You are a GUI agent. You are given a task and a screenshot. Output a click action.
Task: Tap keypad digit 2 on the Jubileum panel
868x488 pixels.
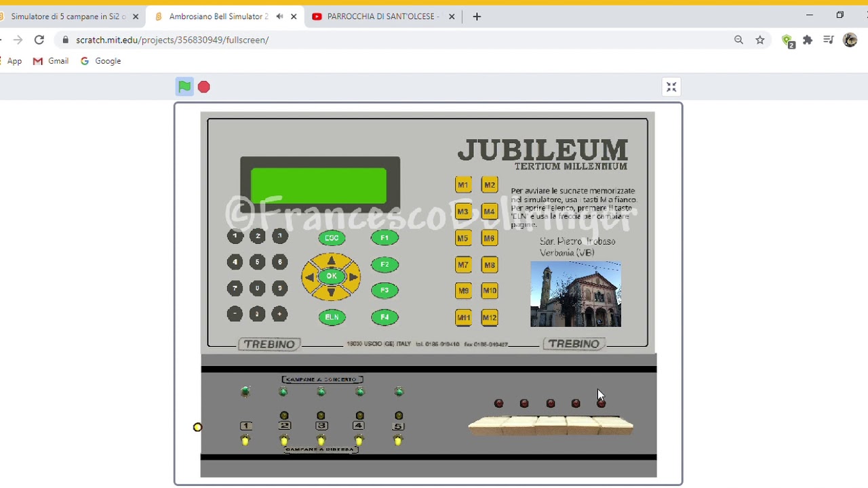tap(257, 236)
